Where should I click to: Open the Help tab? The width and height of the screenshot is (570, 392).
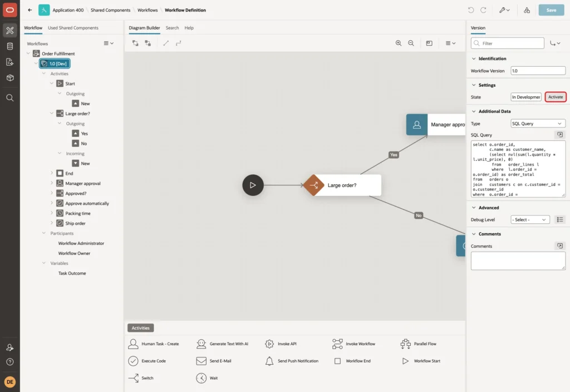(189, 28)
